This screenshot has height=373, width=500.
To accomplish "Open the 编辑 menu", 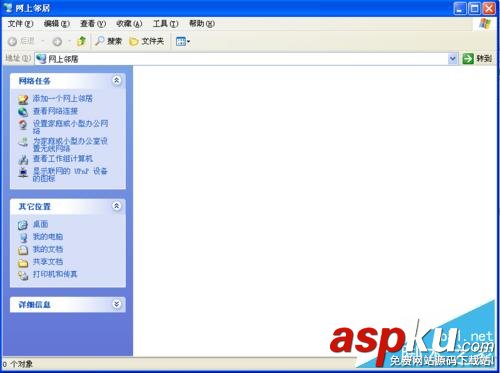I will [57, 24].
